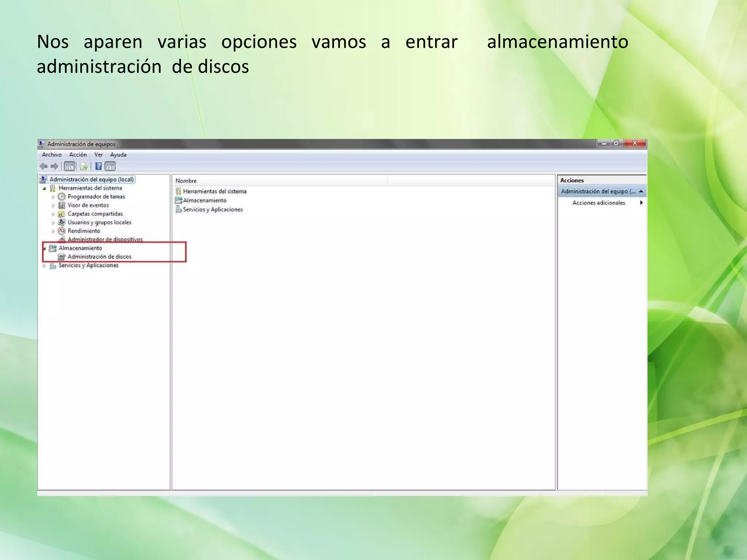Click the blue Help question-mark icon
Image resolution: width=747 pixels, height=560 pixels.
[x=98, y=167]
